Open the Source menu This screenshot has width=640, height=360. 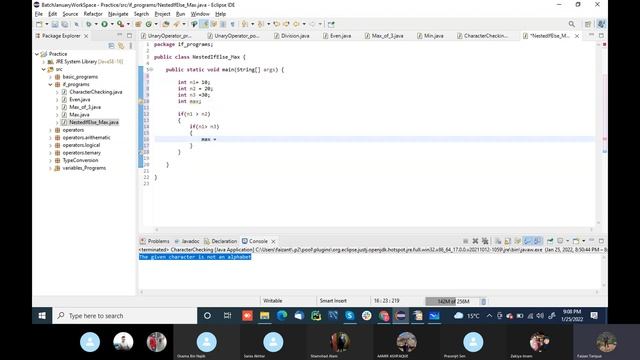(x=70, y=14)
